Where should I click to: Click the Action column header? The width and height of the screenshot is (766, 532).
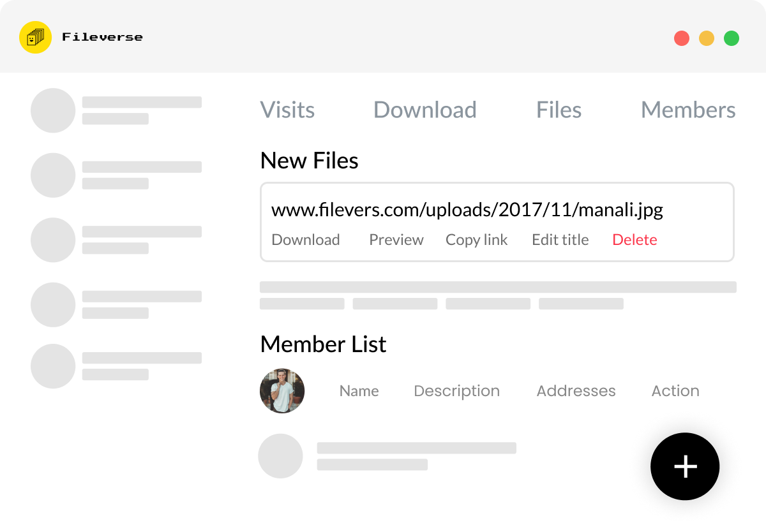pyautogui.click(x=675, y=390)
